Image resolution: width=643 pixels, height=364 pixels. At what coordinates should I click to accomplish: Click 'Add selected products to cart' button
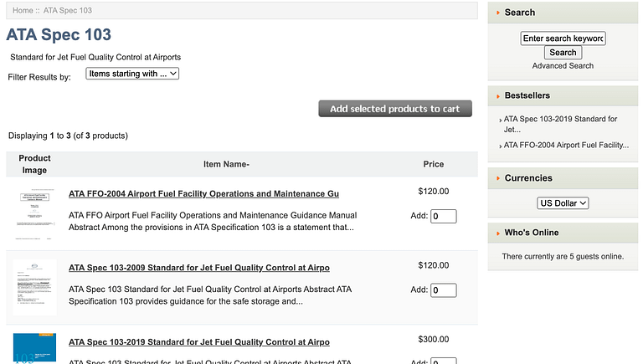[394, 109]
